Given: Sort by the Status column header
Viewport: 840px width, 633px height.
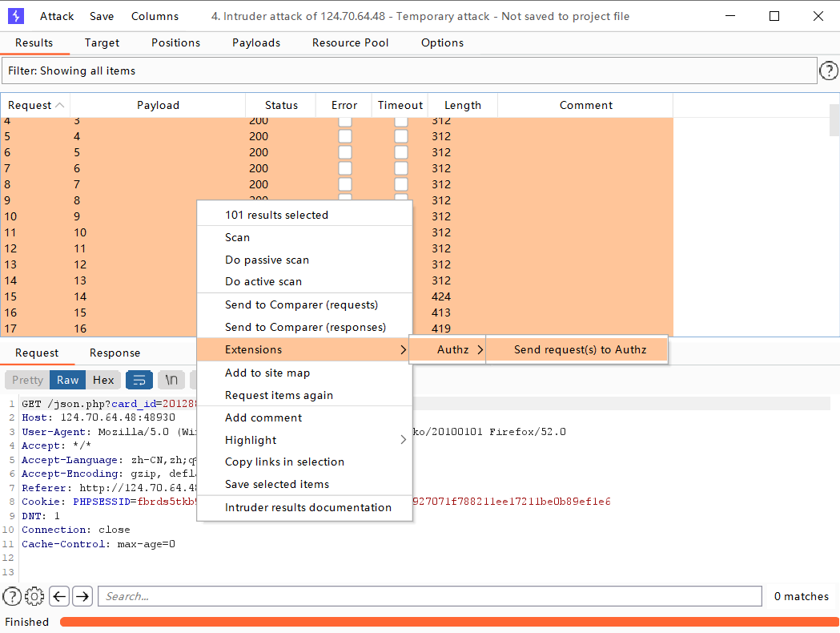Looking at the screenshot, I should click(281, 105).
